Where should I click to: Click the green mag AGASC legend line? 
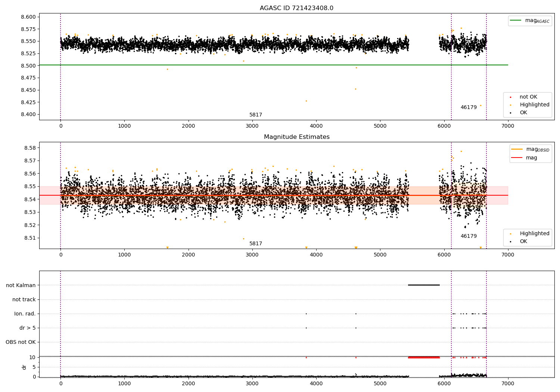click(x=516, y=21)
